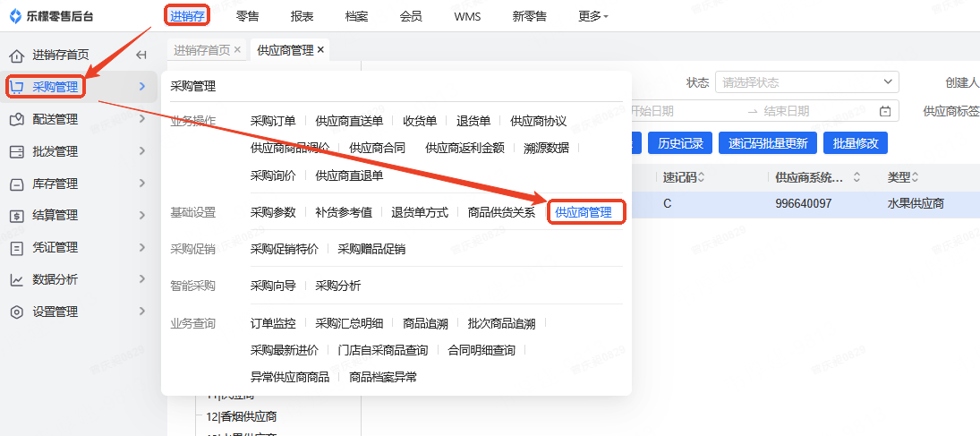Open 采购促销特价 link

click(285, 249)
